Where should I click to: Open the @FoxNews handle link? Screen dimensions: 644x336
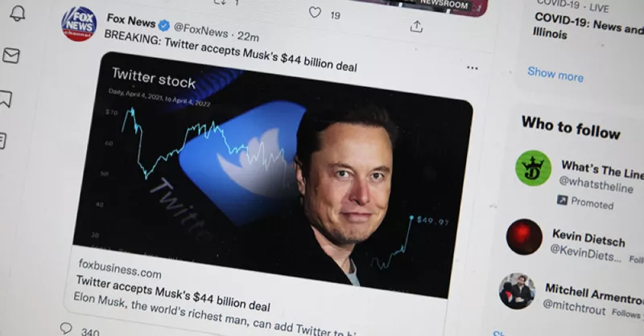pos(200,30)
